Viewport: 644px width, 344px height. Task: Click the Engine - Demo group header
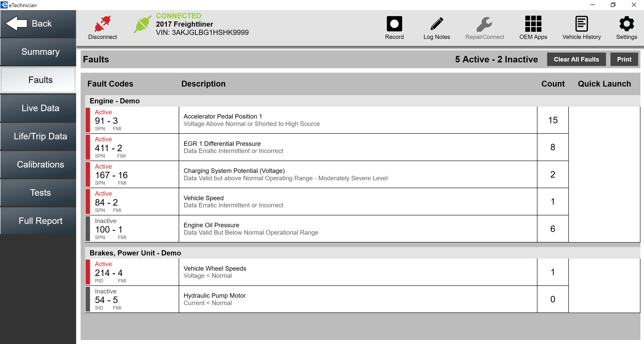coord(363,101)
